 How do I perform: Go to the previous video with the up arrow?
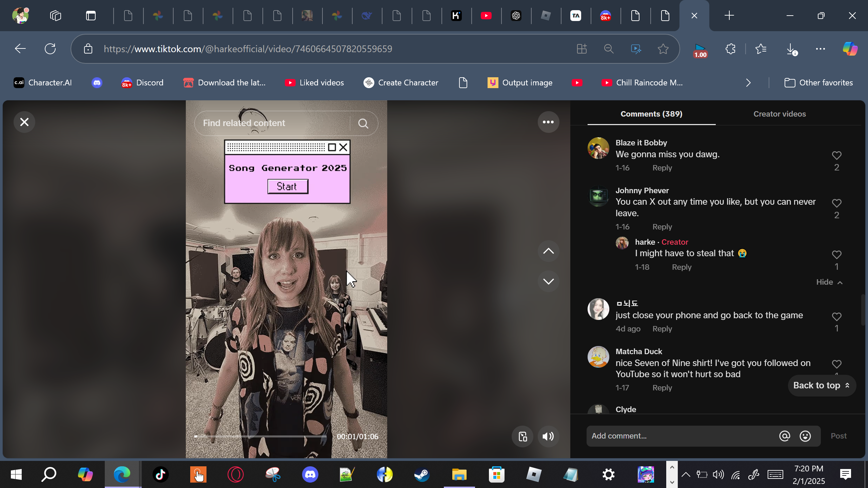point(548,251)
